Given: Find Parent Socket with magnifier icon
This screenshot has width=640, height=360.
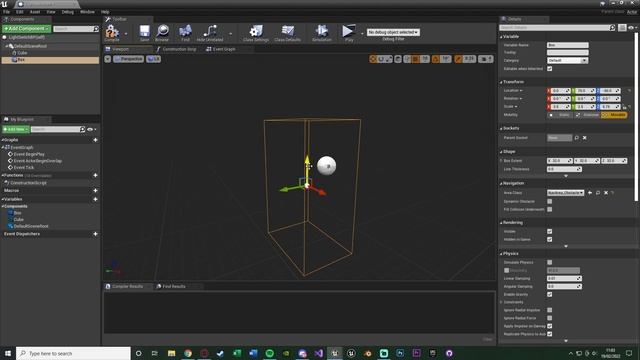Looking at the screenshot, I should 576,138.
